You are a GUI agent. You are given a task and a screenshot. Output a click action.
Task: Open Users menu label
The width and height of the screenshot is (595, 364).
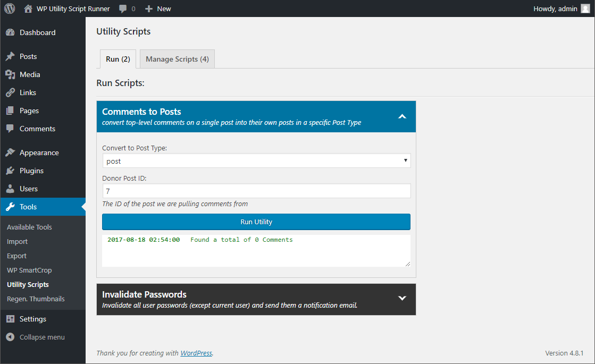pyautogui.click(x=29, y=189)
